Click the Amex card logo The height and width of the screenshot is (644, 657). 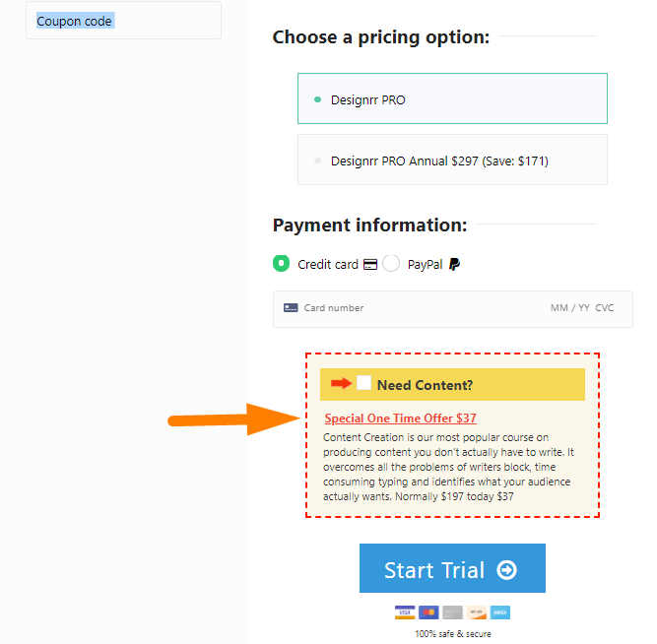(x=500, y=612)
